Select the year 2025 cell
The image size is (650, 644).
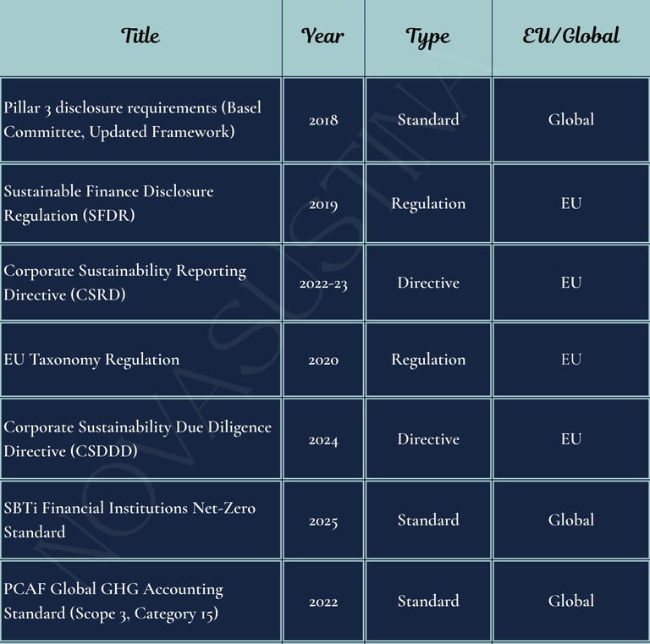[323, 520]
